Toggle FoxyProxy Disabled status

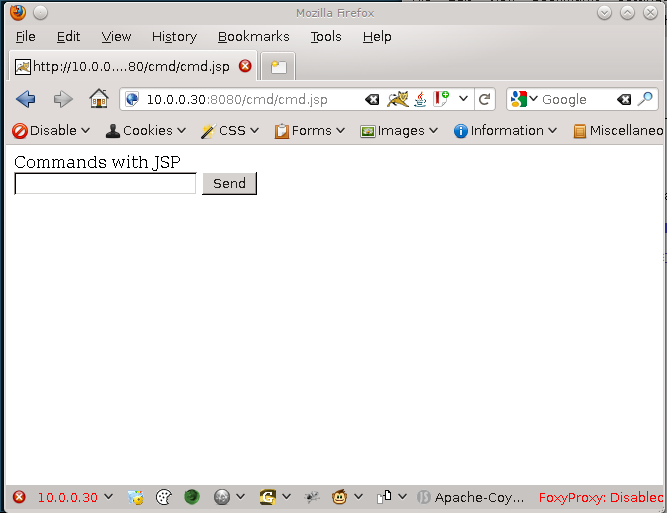pyautogui.click(x=600, y=497)
